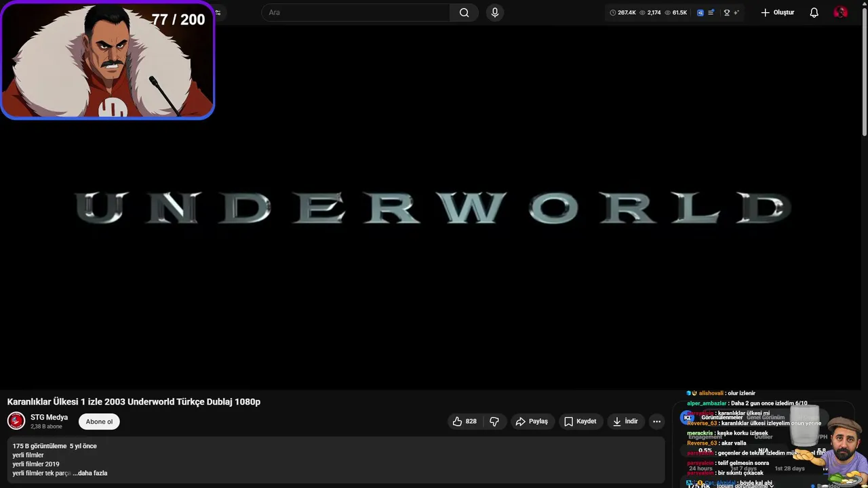Screen dimensions: 868x488
Task: Click the '2,38 B abone' subscriber count
Action: 46,427
